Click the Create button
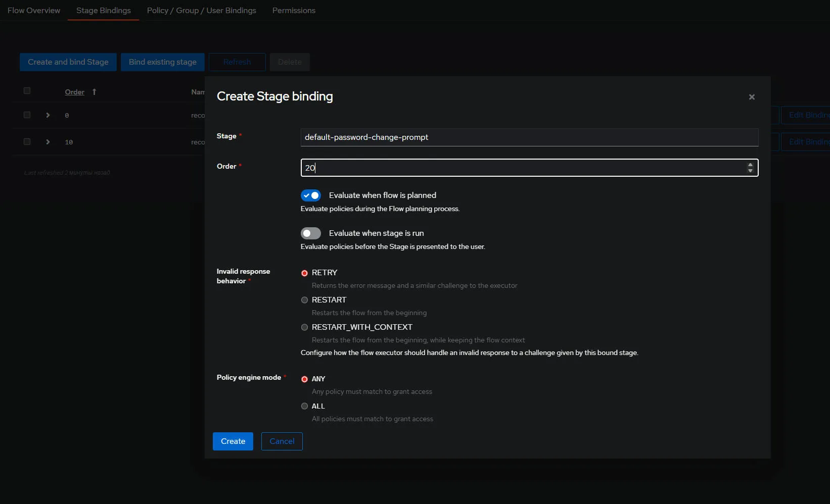830x504 pixels. 233,441
